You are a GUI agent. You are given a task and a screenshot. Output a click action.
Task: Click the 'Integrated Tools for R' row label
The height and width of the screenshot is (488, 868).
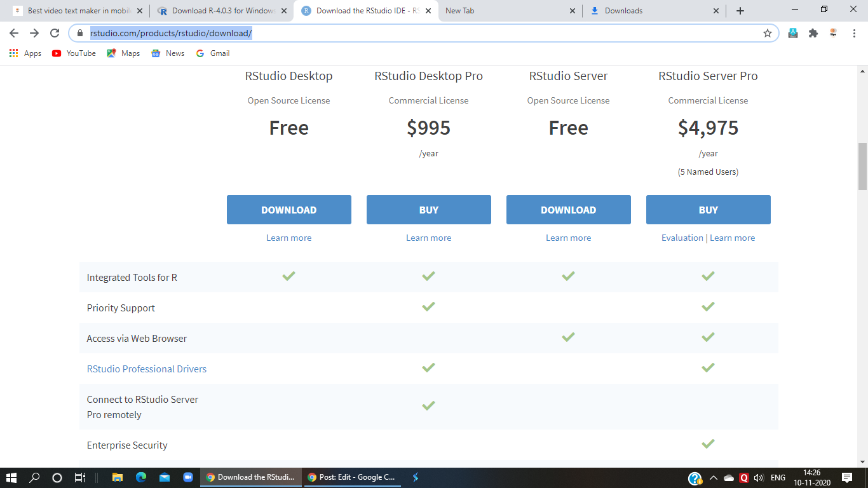tap(132, 277)
